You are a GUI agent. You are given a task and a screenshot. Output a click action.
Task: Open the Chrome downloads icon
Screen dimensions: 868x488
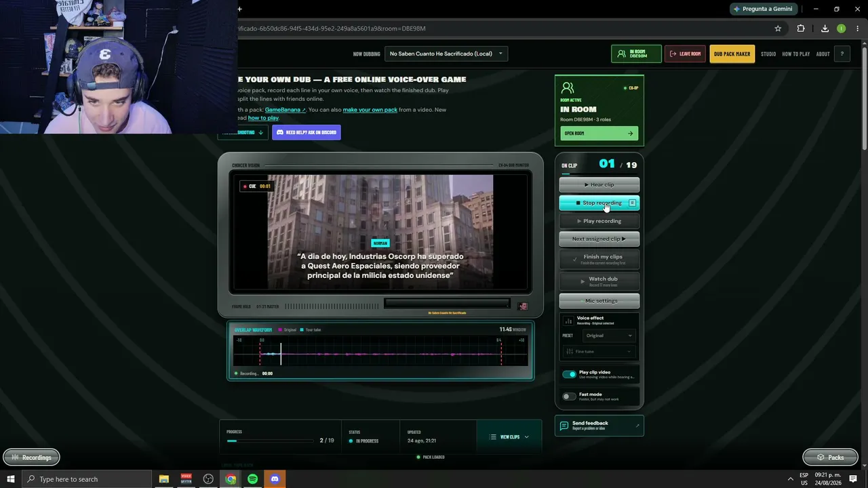click(x=825, y=28)
